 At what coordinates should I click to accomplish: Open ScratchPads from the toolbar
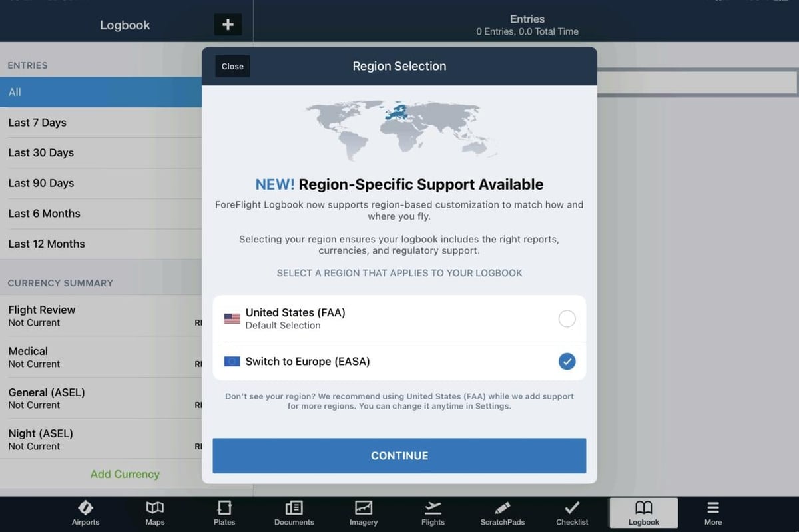tap(502, 512)
